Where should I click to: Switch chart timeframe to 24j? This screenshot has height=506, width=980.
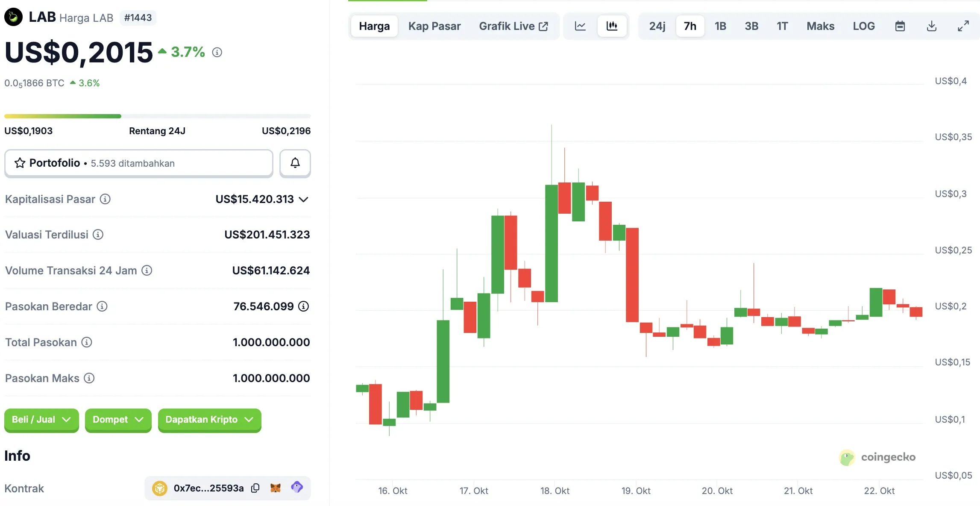coord(657,26)
